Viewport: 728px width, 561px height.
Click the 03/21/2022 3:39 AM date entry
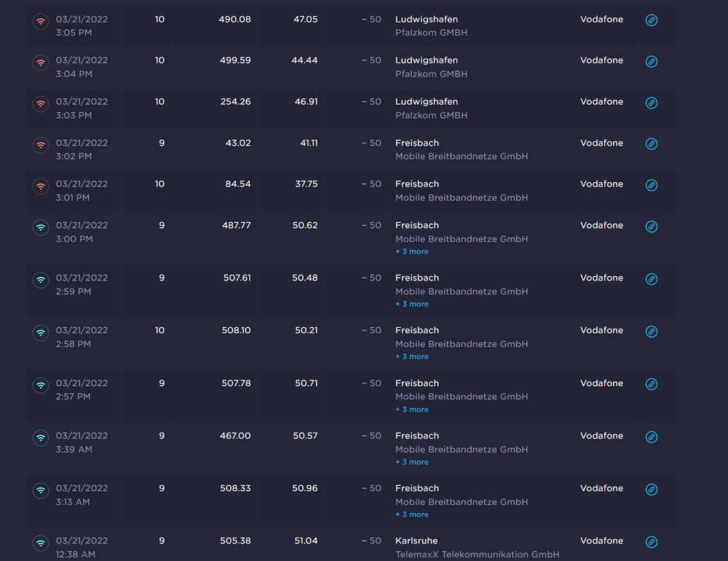tap(82, 442)
